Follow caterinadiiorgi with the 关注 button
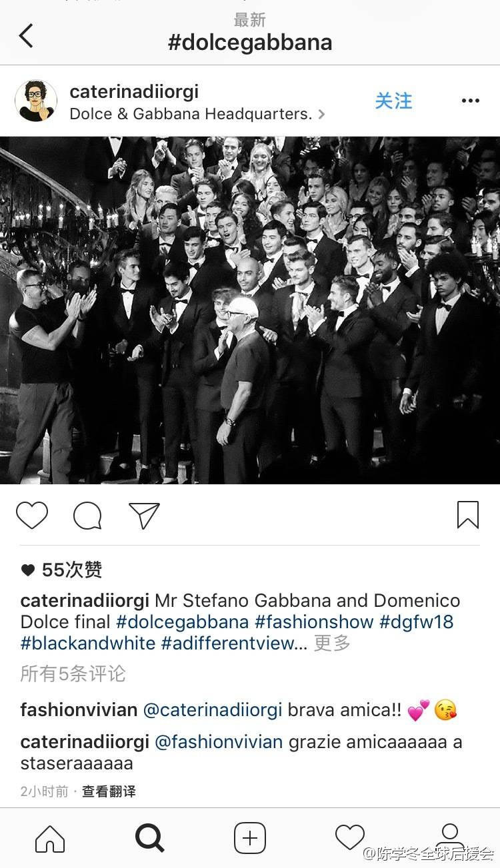Viewport: 500px width, 868px height. [393, 101]
